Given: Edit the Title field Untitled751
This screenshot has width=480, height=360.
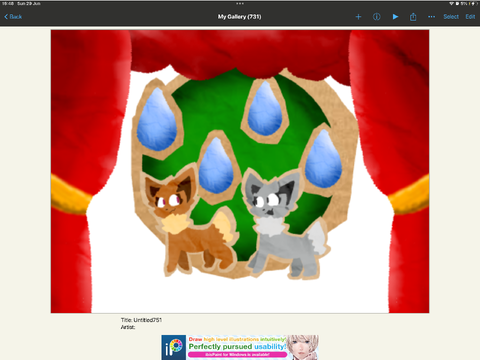Looking at the screenshot, I should (141, 320).
